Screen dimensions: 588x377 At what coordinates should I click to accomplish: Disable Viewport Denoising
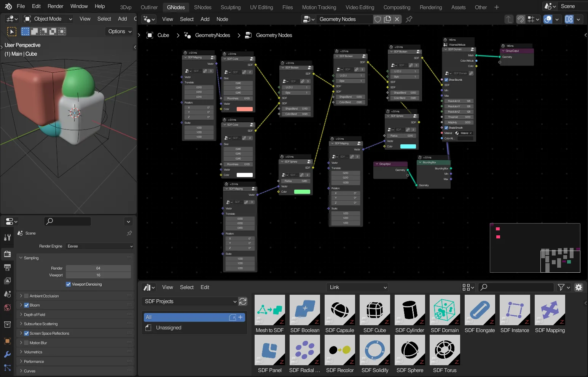(x=69, y=284)
